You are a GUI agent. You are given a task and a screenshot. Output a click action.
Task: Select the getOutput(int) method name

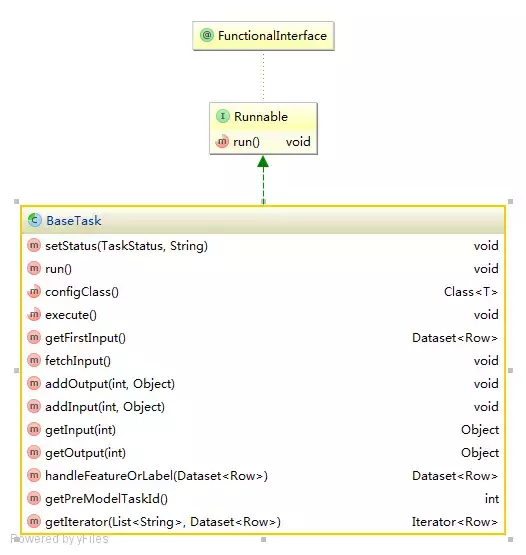tap(85, 453)
